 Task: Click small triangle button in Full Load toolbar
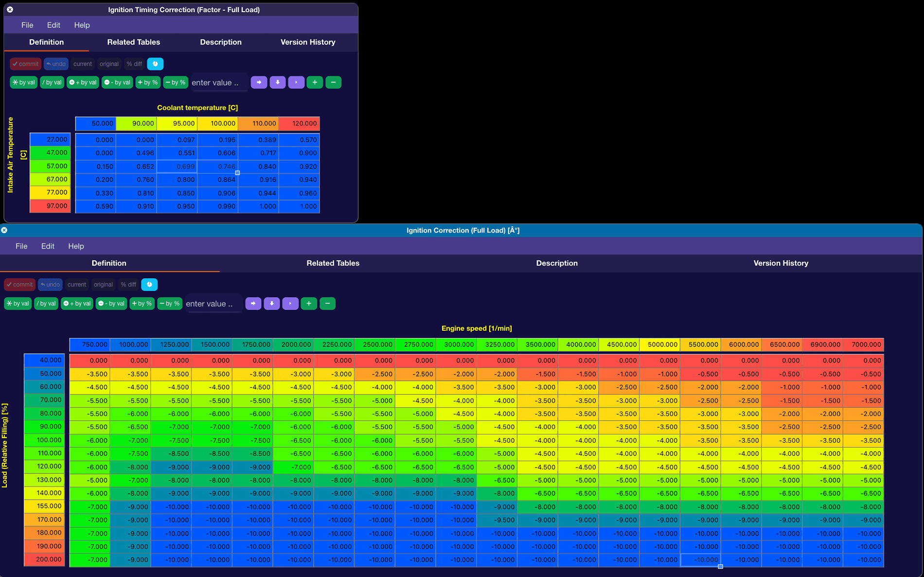coord(290,304)
